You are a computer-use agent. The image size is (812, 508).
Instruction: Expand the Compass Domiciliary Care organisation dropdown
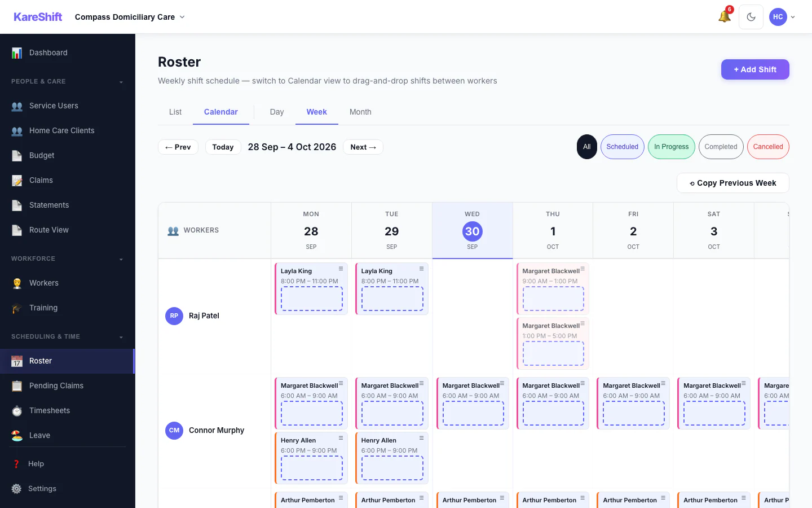[130, 17]
